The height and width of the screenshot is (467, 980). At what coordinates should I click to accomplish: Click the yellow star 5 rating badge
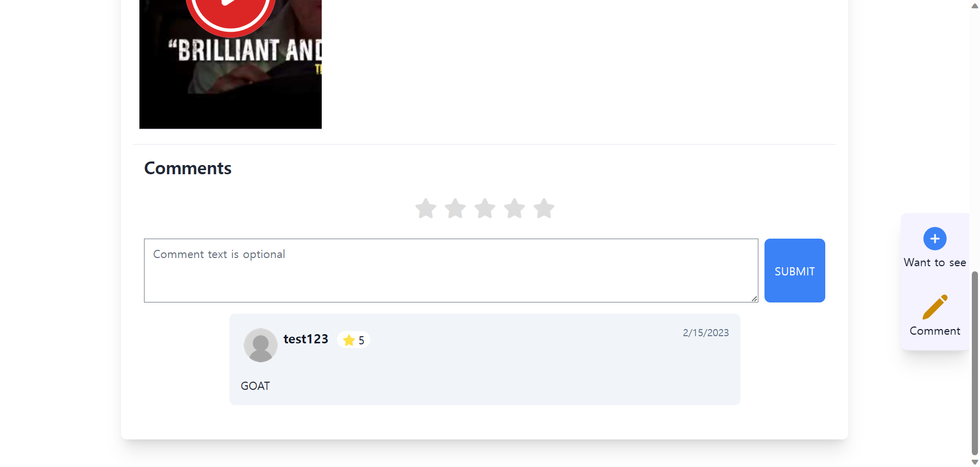tap(353, 340)
